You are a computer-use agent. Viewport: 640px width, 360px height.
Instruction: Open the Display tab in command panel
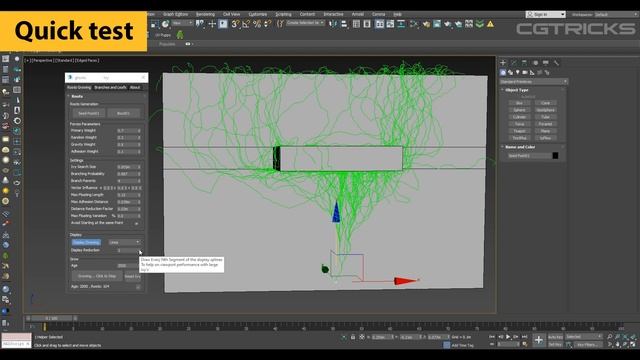tap(546, 63)
